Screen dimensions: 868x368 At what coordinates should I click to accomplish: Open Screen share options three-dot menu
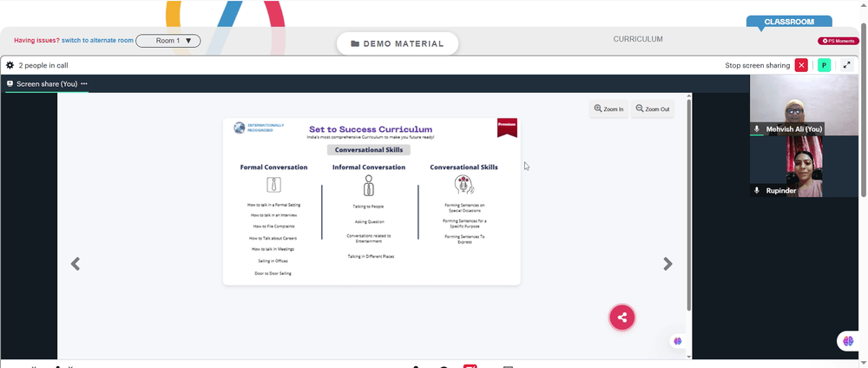[x=84, y=83]
